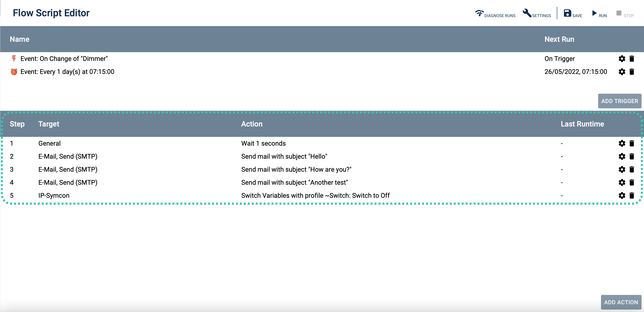This screenshot has width=644, height=312.
Task: Delete the daily 07:15:00 trigger
Action: pyautogui.click(x=632, y=72)
